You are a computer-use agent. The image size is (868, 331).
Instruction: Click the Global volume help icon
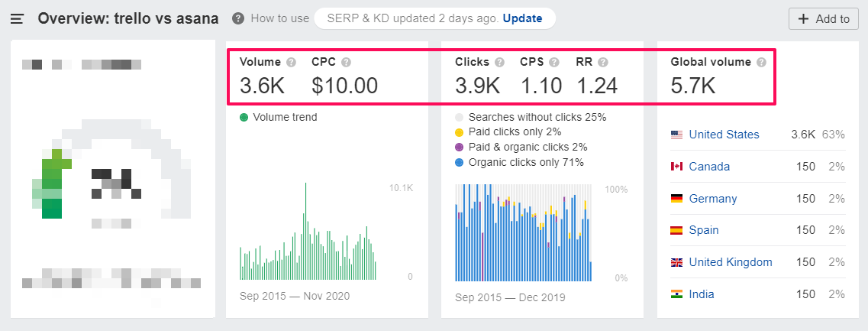pyautogui.click(x=761, y=62)
